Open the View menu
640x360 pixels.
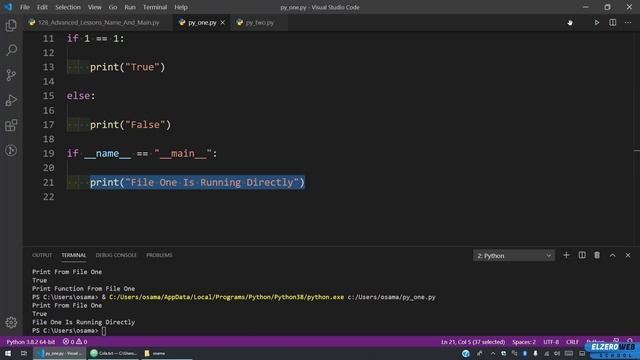(x=94, y=7)
